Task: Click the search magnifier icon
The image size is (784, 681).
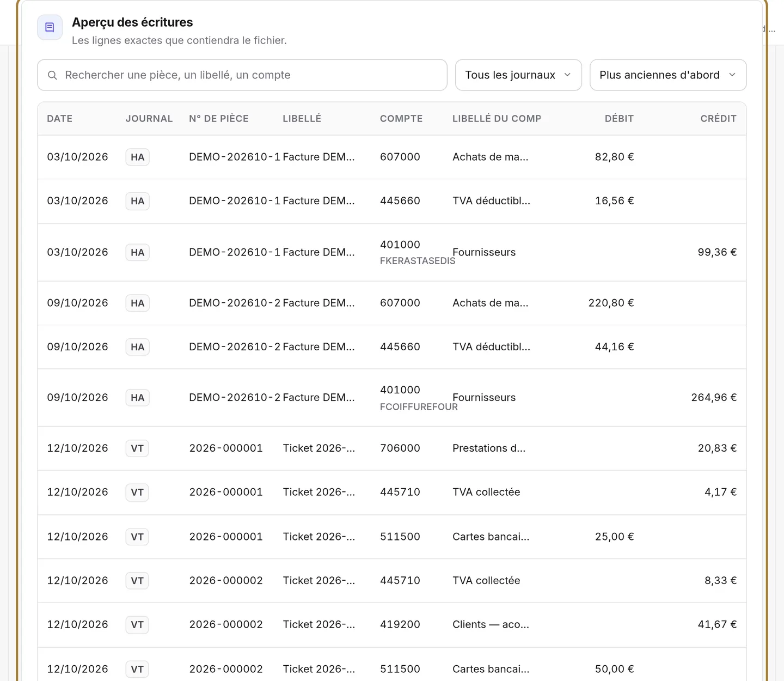Action: [52, 75]
